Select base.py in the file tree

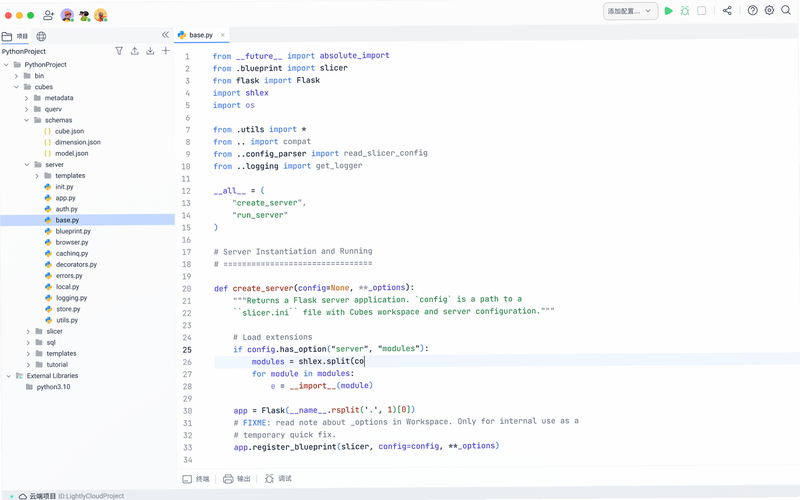[87, 220]
